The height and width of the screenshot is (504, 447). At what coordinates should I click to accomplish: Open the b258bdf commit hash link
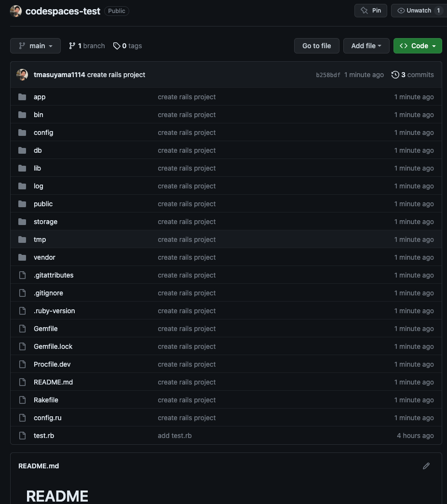click(328, 75)
